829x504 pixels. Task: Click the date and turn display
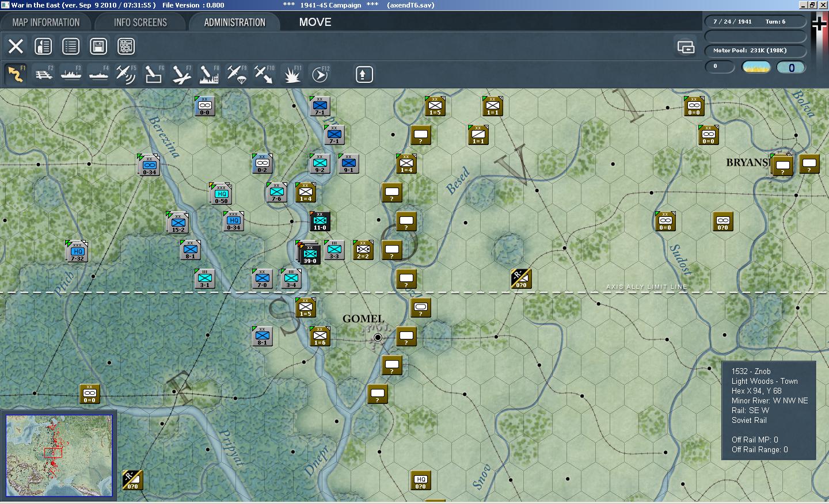pos(755,22)
